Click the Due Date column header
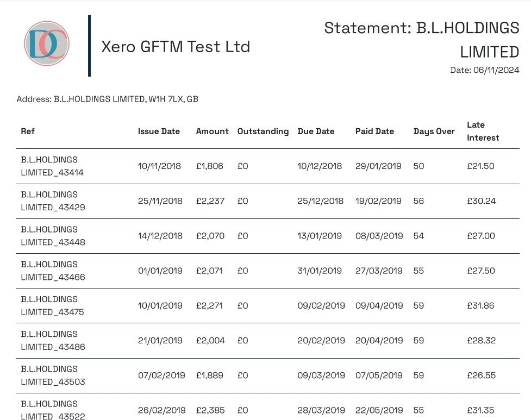This screenshot has width=531, height=420. [x=316, y=131]
